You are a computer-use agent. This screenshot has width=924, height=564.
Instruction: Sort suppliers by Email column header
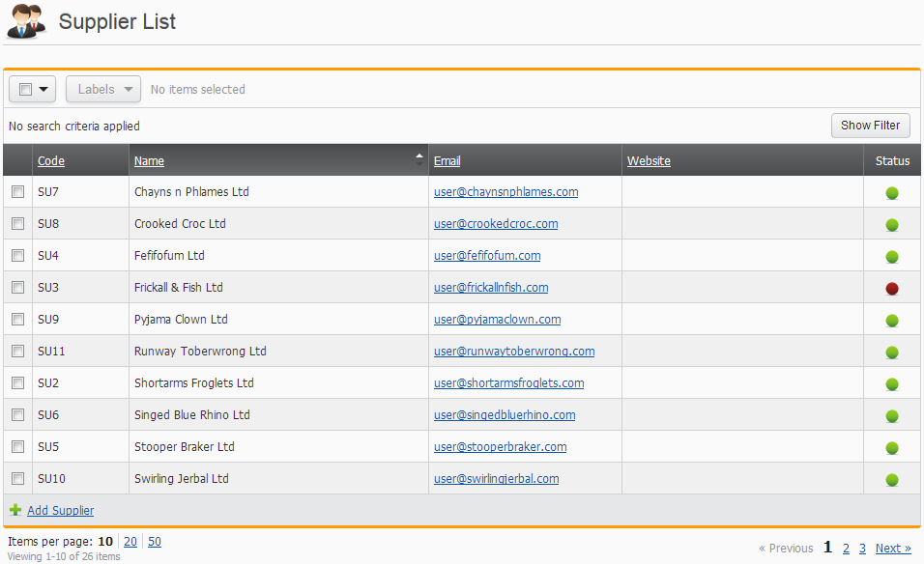tap(448, 160)
